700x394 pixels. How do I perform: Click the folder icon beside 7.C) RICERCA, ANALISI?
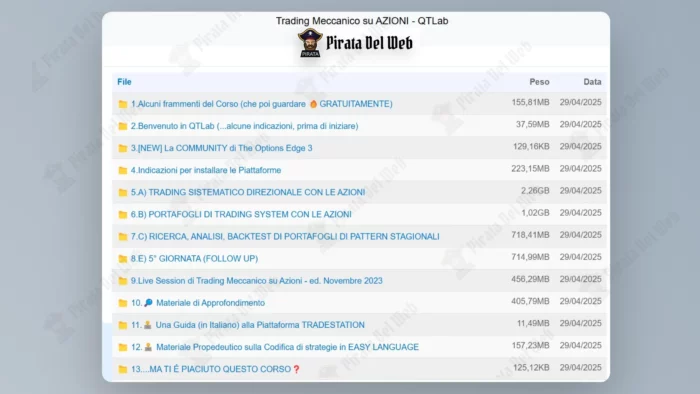click(123, 236)
